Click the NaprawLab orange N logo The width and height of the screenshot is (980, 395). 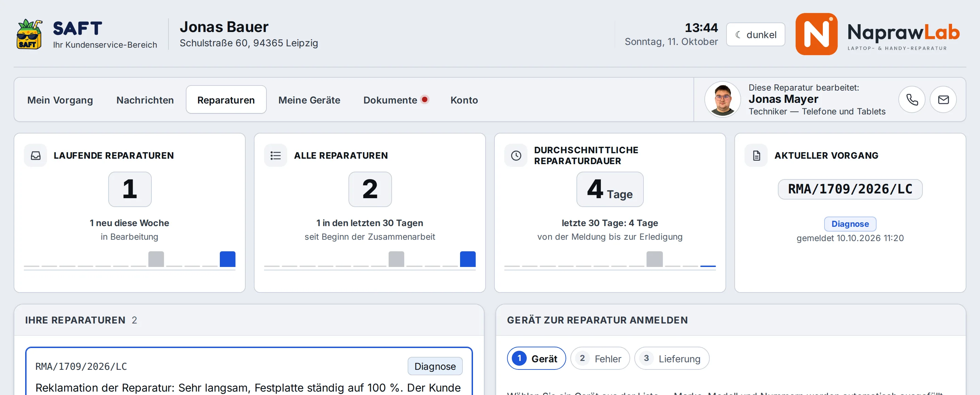(816, 34)
